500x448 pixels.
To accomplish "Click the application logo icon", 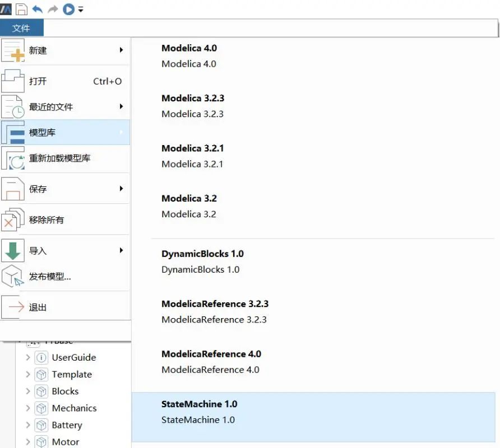I will pos(6,10).
